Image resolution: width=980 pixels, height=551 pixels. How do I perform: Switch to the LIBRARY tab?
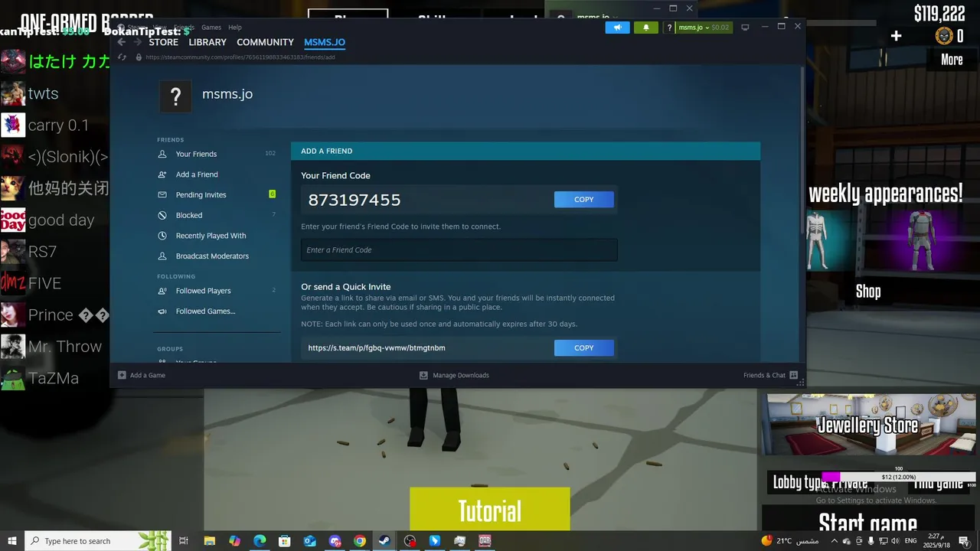pos(207,42)
